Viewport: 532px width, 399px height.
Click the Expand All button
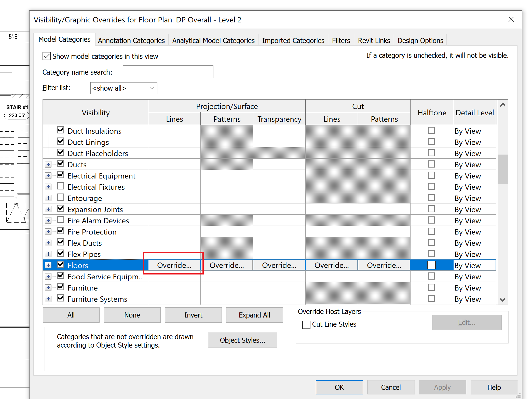click(x=254, y=315)
